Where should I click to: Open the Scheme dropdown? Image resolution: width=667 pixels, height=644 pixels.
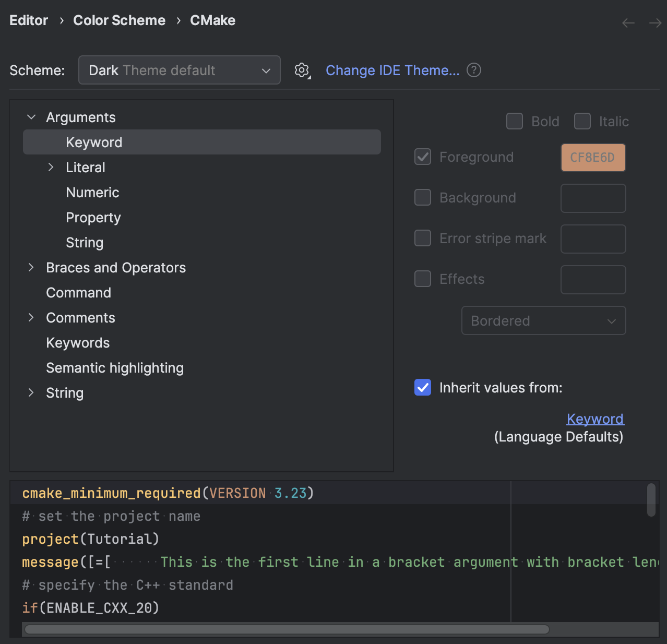(x=180, y=70)
